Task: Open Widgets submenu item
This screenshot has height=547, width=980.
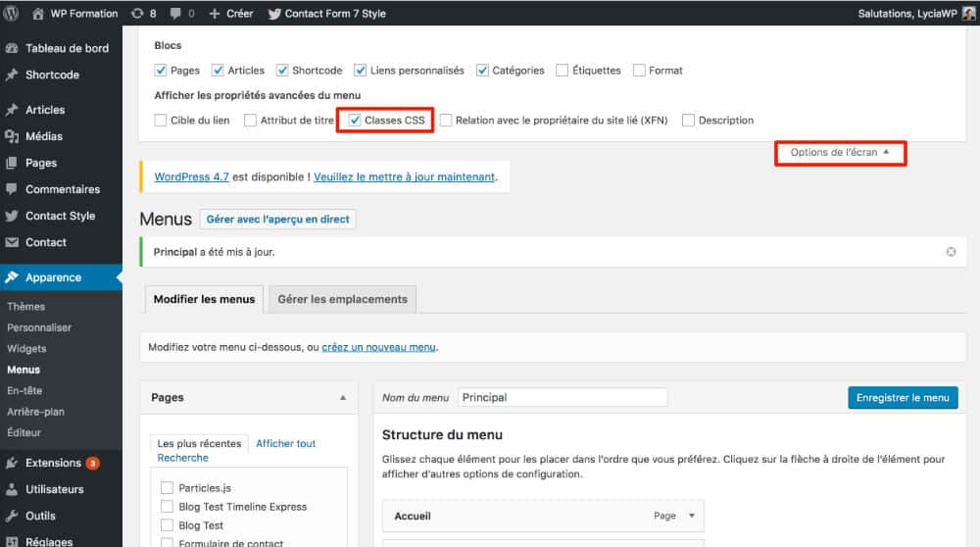Action: (x=26, y=349)
